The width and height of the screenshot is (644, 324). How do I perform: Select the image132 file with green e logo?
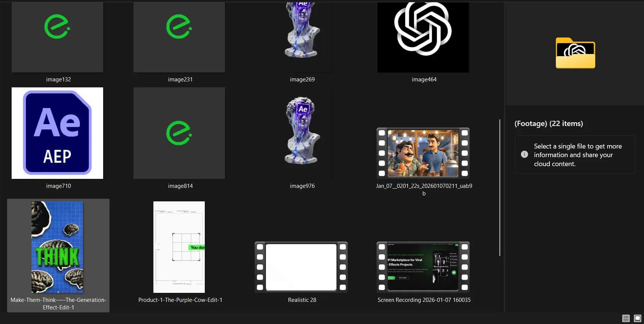click(57, 37)
